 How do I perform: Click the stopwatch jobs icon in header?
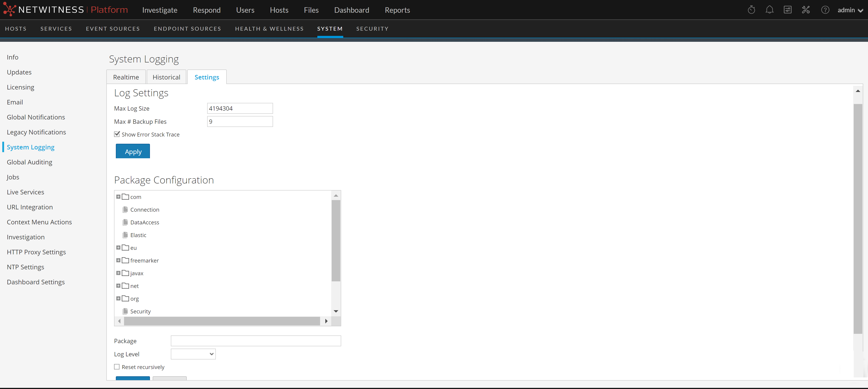click(x=751, y=10)
